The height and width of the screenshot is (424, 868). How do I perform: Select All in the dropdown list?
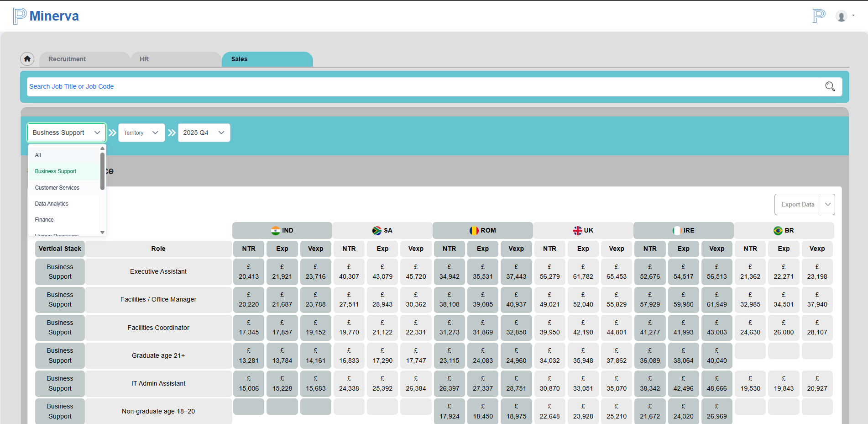click(x=64, y=155)
